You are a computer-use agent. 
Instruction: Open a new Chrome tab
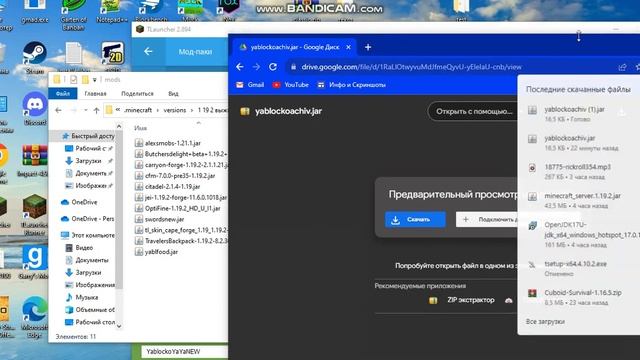point(368,47)
